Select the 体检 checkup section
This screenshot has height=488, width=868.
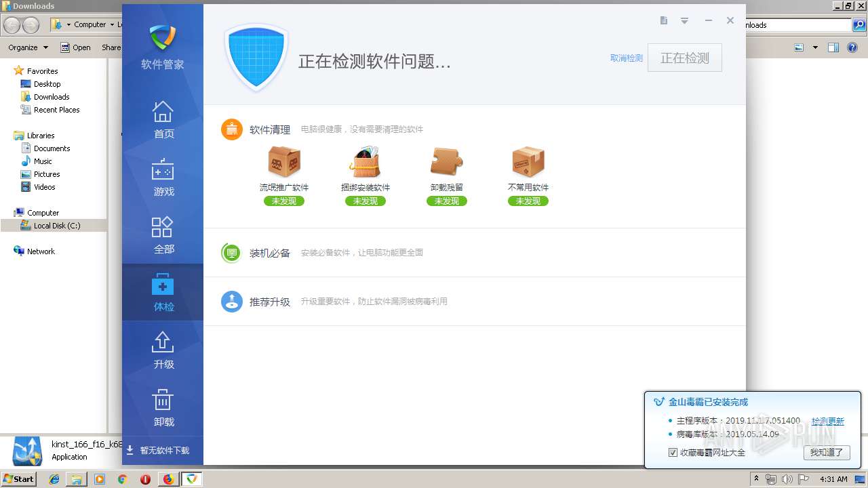coord(163,293)
